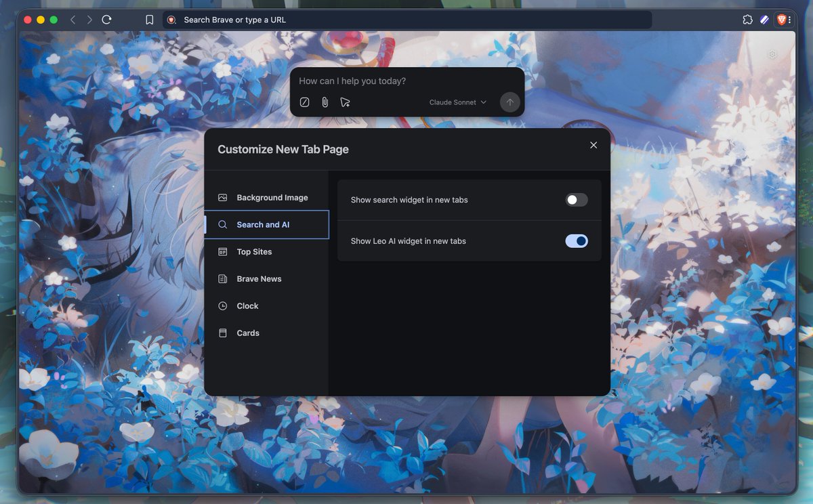This screenshot has width=813, height=504.
Task: Open the Top Sites section
Action: pos(266,252)
